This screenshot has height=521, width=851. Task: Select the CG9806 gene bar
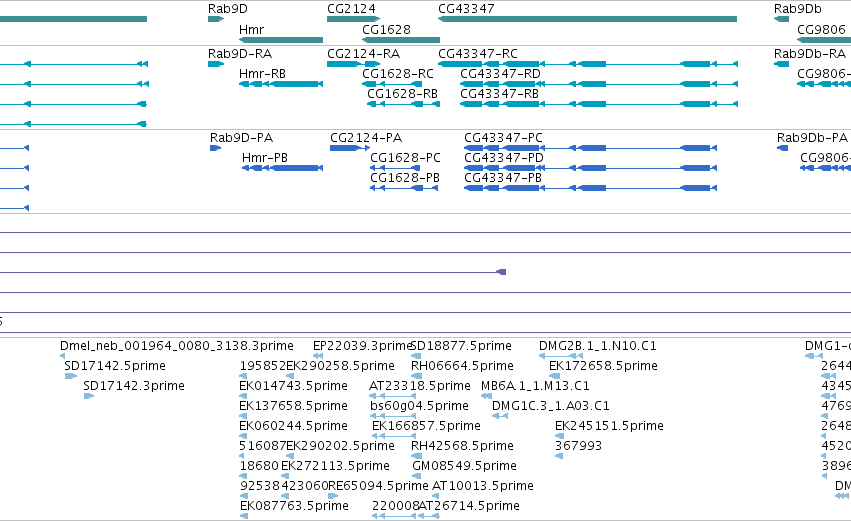pyautogui.click(x=824, y=40)
